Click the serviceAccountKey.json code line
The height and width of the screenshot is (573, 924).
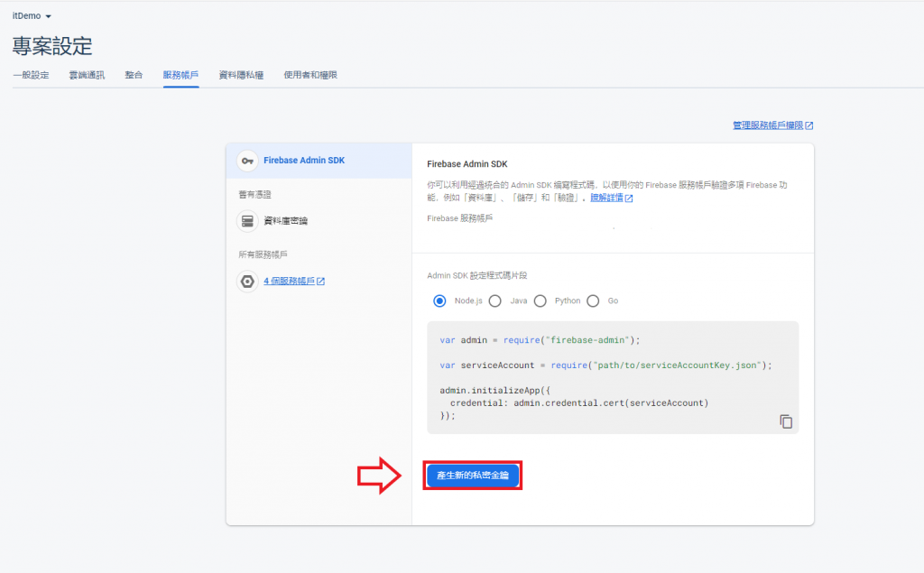pos(605,365)
